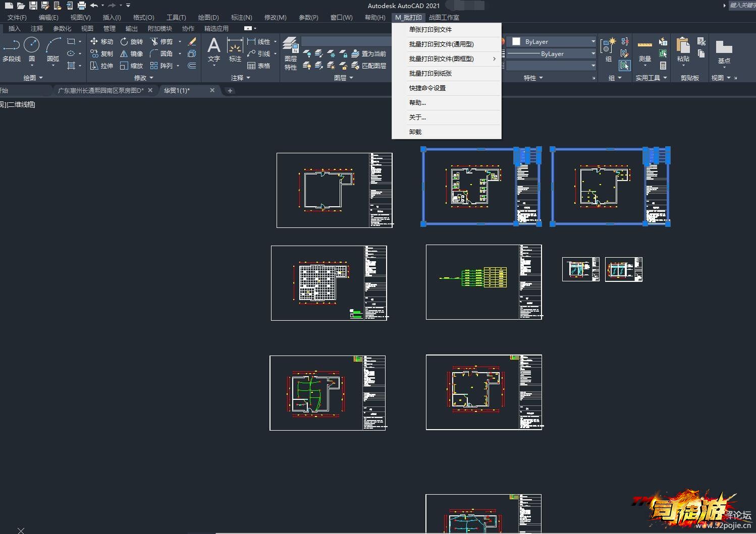Screen dimensions: 756x534
Task: Open the 文件(F) menu
Action: pos(17,17)
